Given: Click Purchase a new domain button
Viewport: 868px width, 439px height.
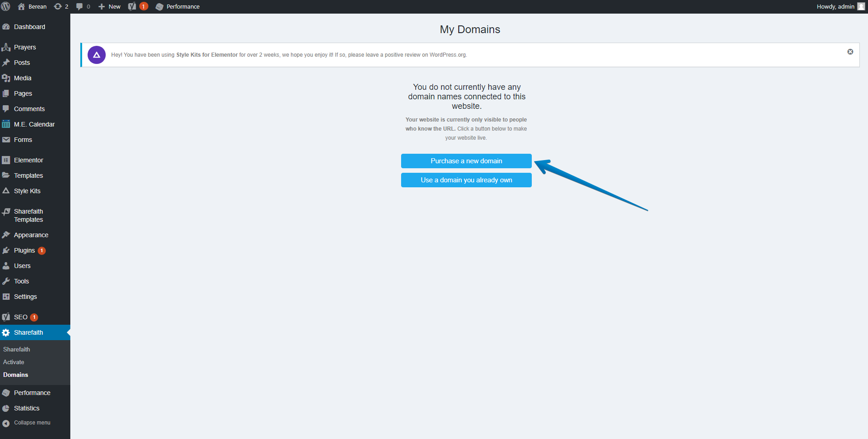Looking at the screenshot, I should pos(466,161).
